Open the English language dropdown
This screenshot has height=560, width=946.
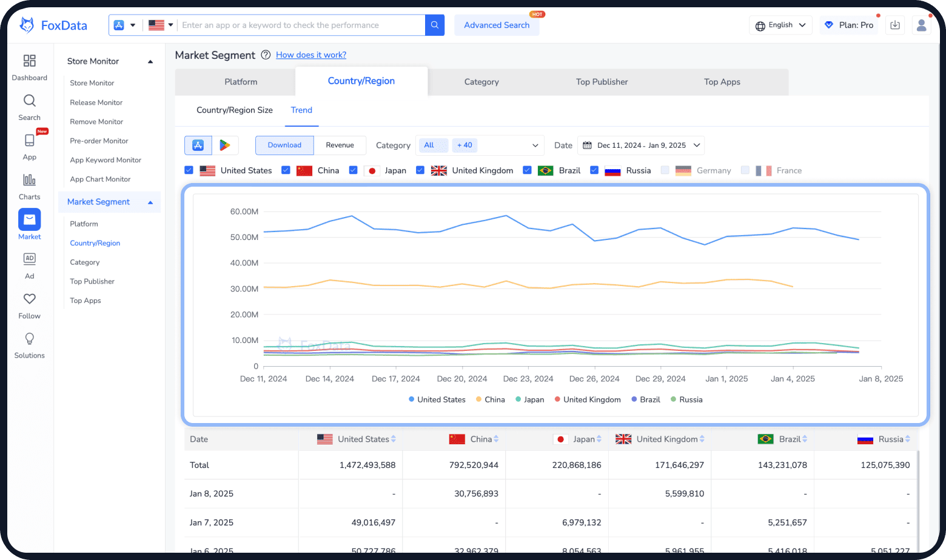(x=780, y=25)
